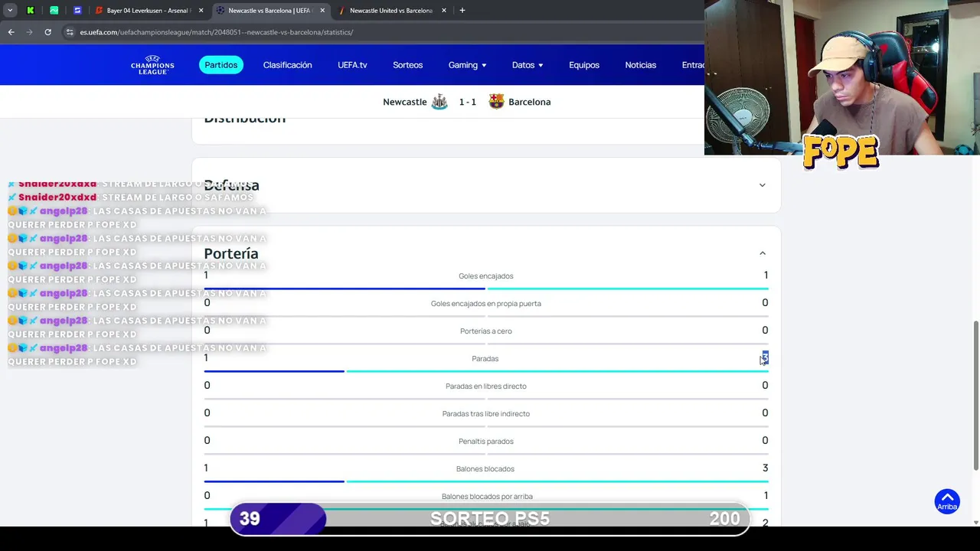The height and width of the screenshot is (551, 980).
Task: Click the Champions League logo
Action: [x=152, y=65]
